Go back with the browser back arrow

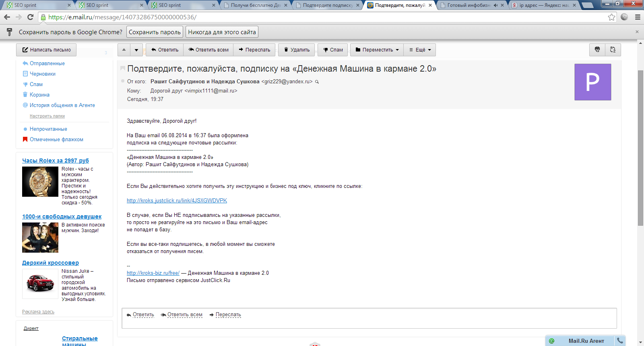7,17
